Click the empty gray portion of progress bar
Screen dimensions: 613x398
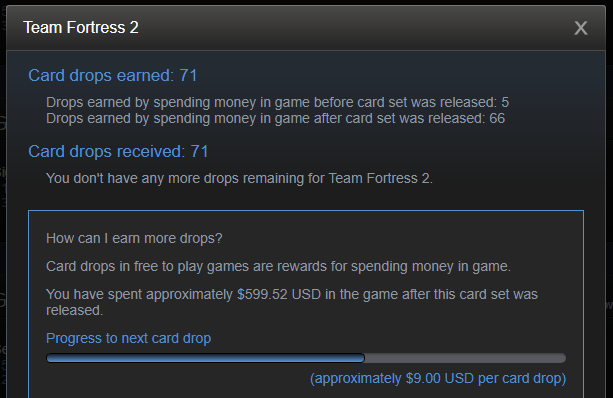pos(465,358)
